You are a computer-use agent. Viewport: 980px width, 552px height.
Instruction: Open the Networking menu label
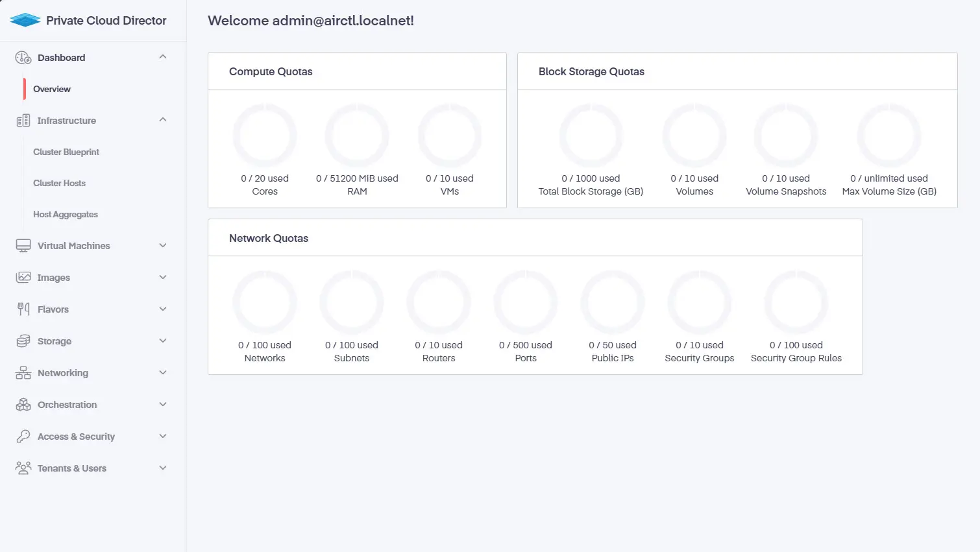click(63, 373)
